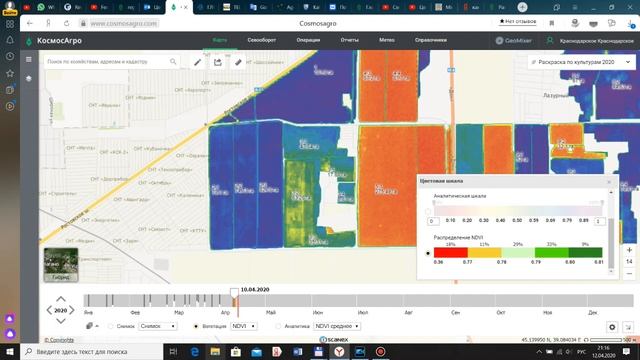Screen dimensions: 640x360
Task: Switch basemap via Гибрид thumbnail
Action: (61, 265)
